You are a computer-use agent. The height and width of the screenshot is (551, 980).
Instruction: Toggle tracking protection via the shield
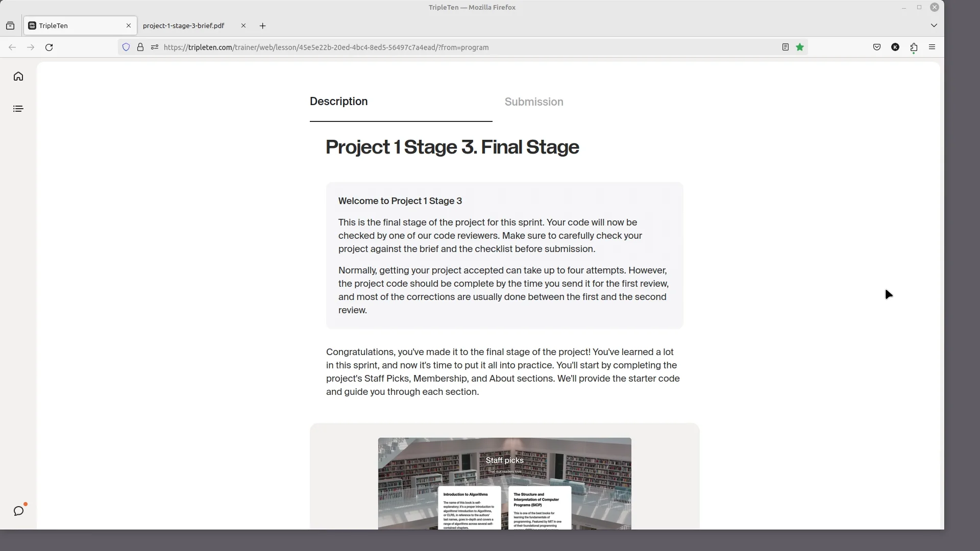click(x=126, y=47)
